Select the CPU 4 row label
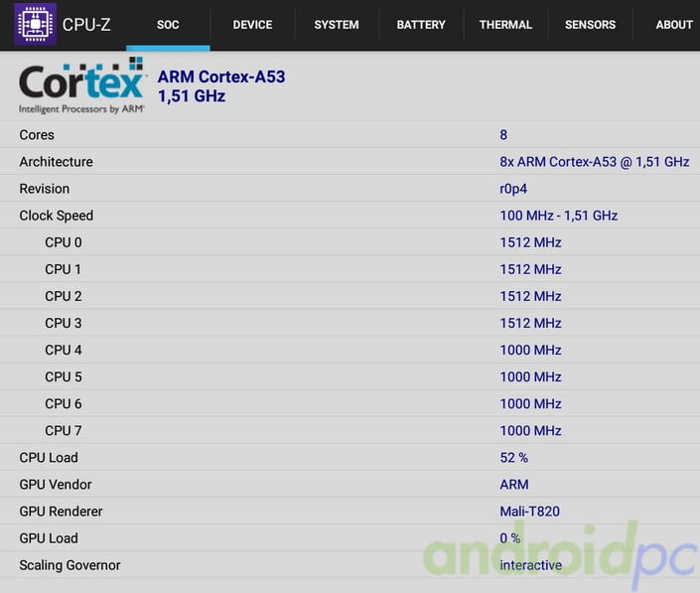 pos(64,350)
